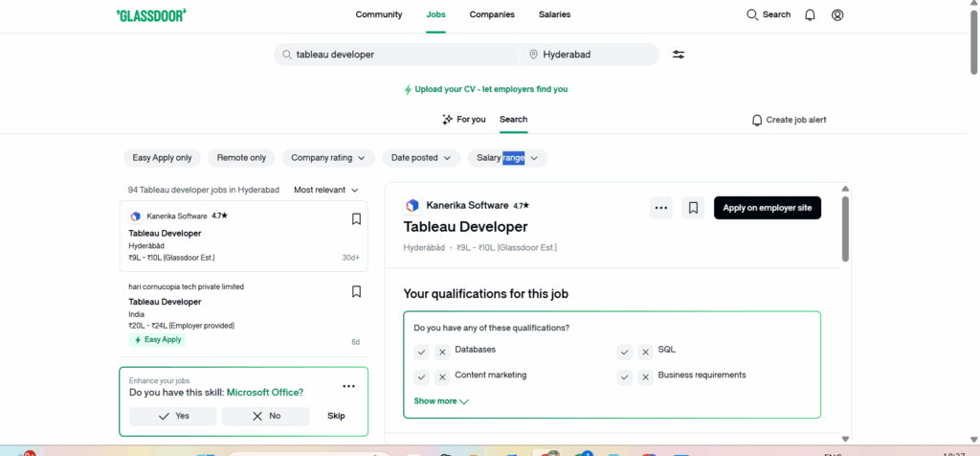Reject SQL qualification with X
Image resolution: width=980 pixels, height=456 pixels.
click(645, 353)
